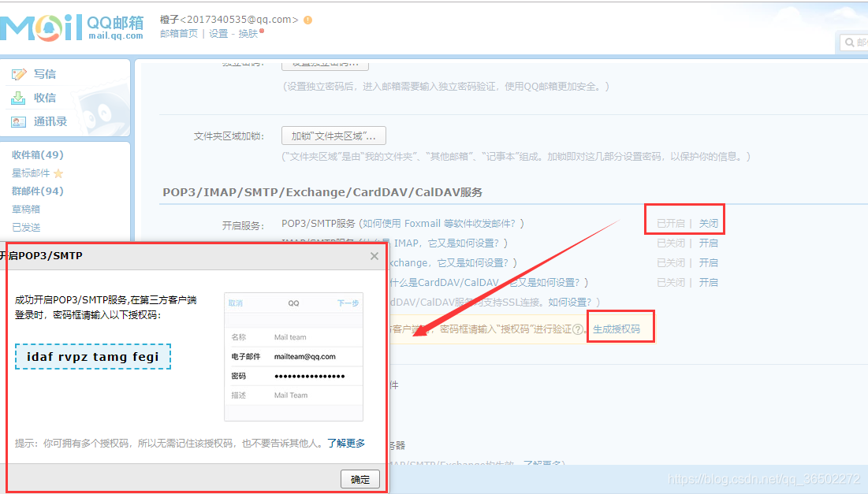Open the 通讯录 contacts page
This screenshot has height=494, width=868.
(50, 121)
